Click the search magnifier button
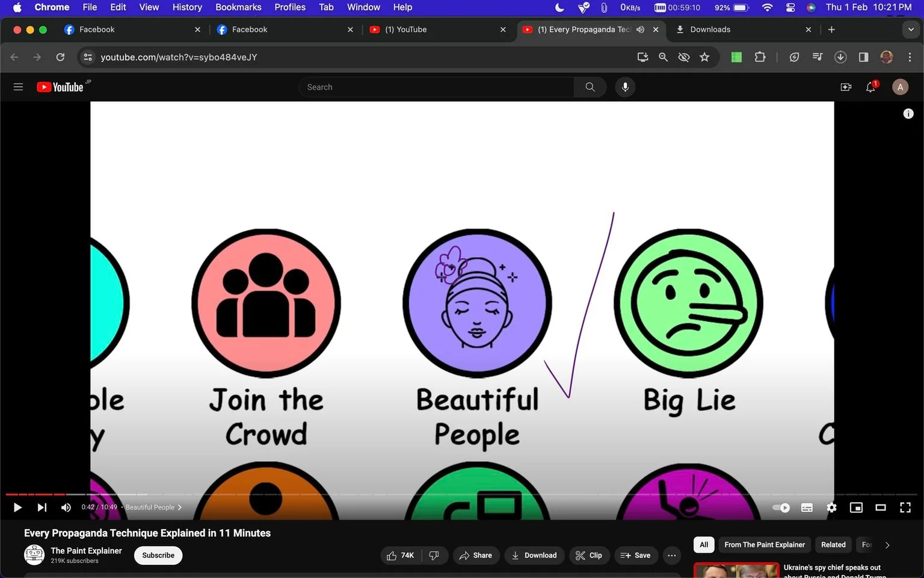 point(590,87)
